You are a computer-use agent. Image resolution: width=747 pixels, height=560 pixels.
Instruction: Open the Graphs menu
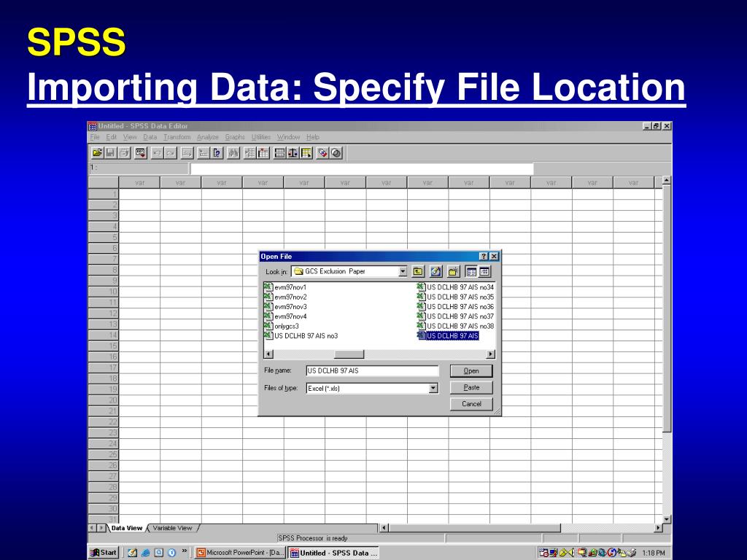(235, 137)
